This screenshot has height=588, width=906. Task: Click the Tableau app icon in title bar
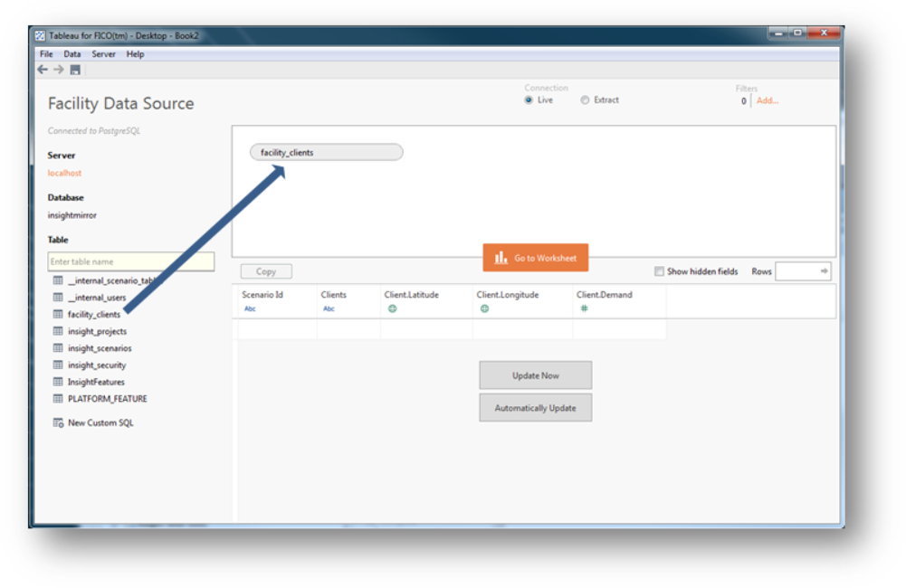(x=40, y=36)
